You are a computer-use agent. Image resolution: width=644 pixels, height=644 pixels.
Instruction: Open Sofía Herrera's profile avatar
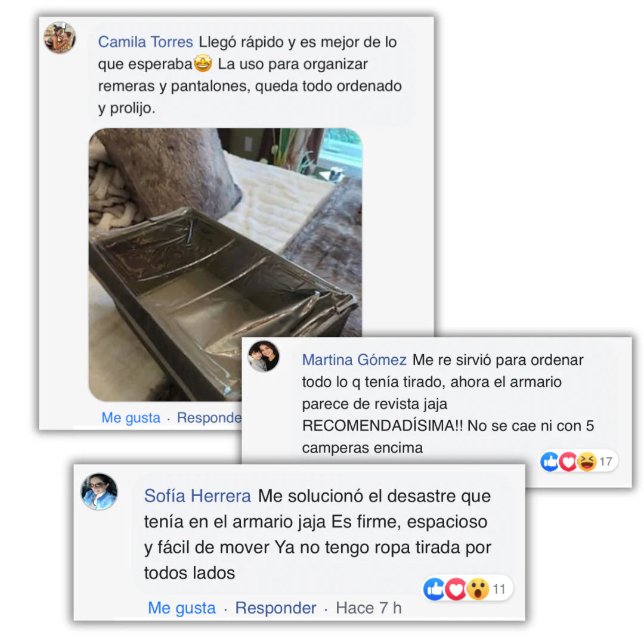coord(99,491)
